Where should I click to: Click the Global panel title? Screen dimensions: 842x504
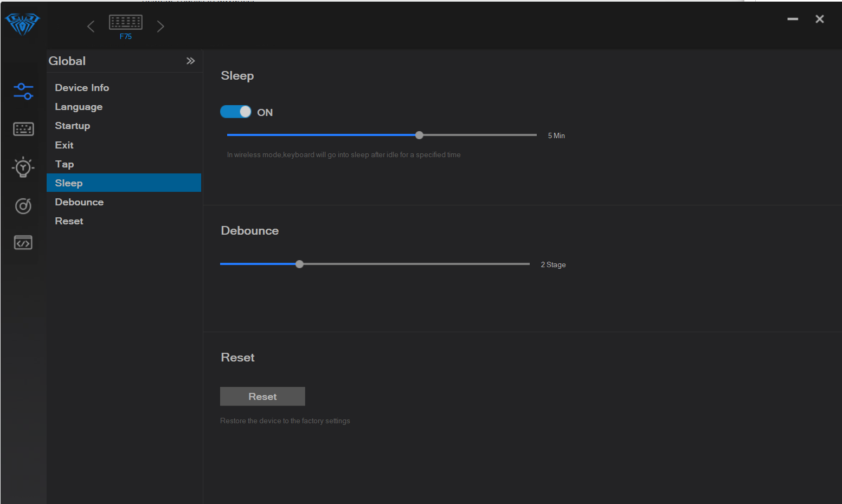pos(67,61)
